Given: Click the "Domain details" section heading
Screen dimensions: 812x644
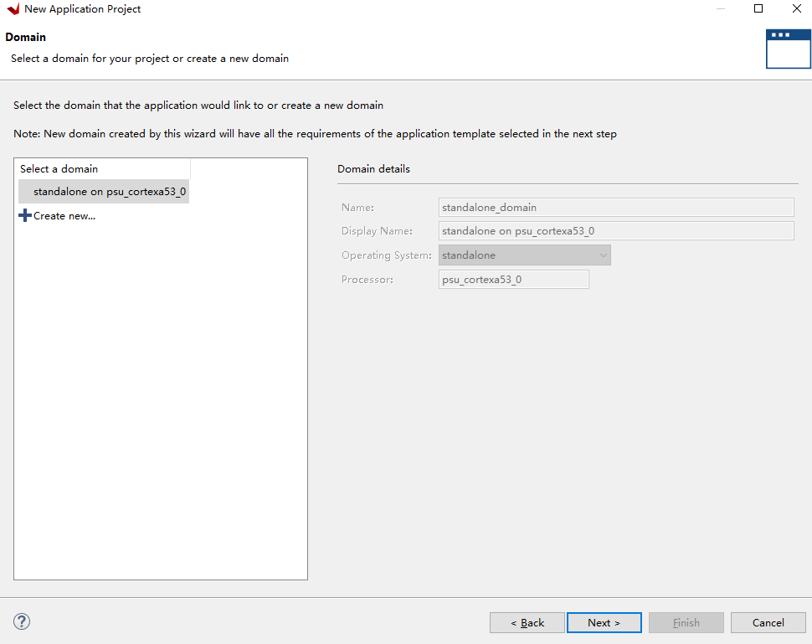Looking at the screenshot, I should (x=373, y=169).
